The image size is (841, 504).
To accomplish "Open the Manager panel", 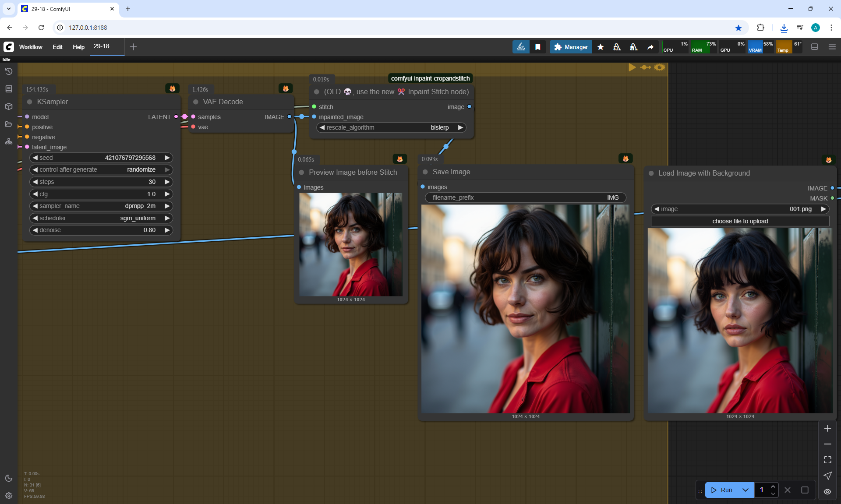I will 571,47.
